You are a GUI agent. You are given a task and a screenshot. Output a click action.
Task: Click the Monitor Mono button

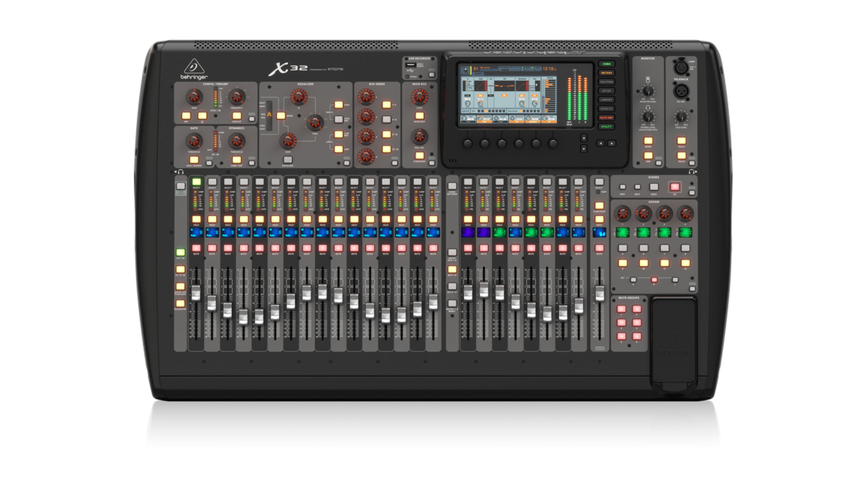(x=648, y=141)
